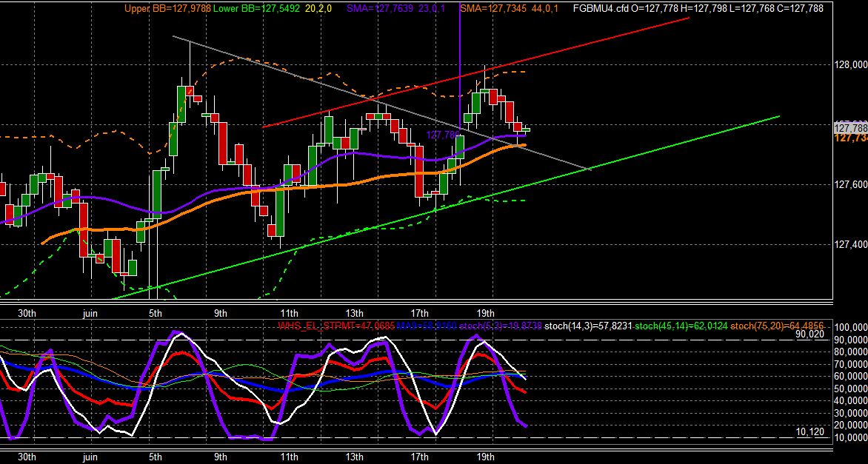The image size is (868, 464).
Task: Select the purple SMA=127,7639 label
Action: (380, 8)
